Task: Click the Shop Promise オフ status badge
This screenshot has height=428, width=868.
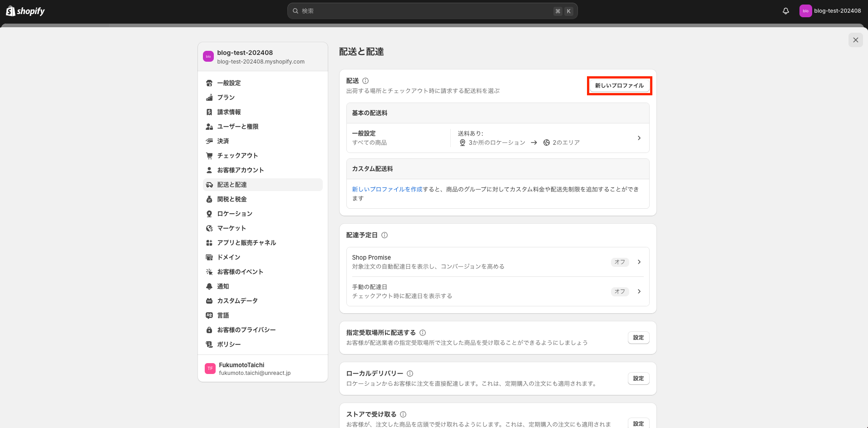Action: click(x=620, y=262)
